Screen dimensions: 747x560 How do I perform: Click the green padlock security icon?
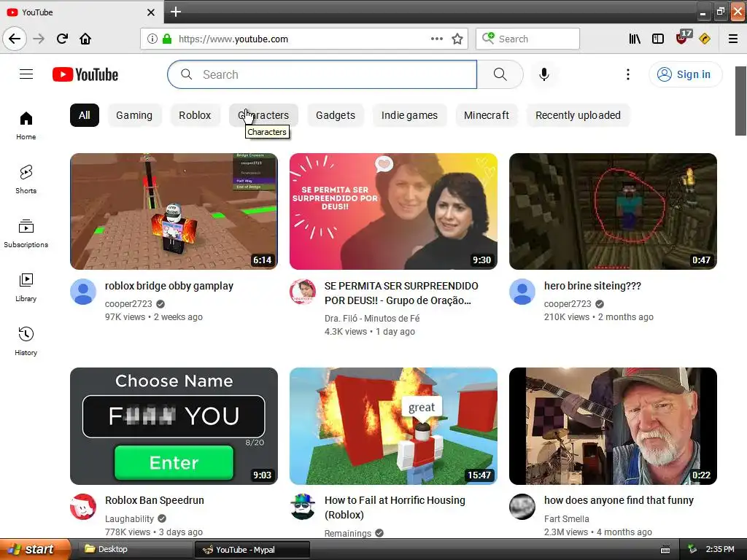pyautogui.click(x=167, y=39)
